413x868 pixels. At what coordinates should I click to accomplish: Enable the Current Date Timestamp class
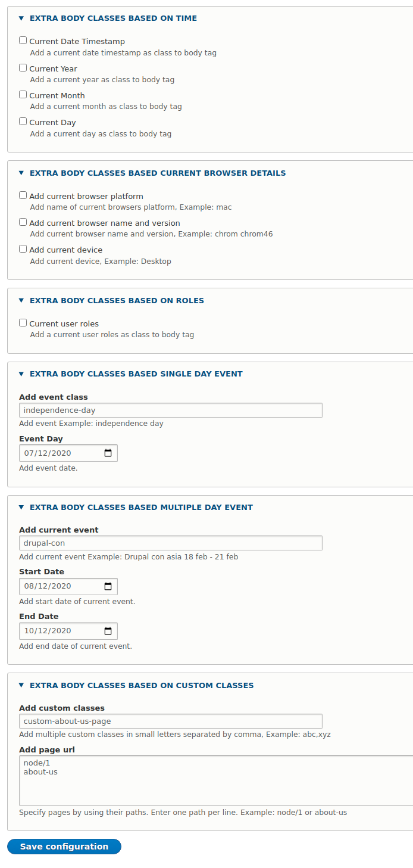click(23, 40)
